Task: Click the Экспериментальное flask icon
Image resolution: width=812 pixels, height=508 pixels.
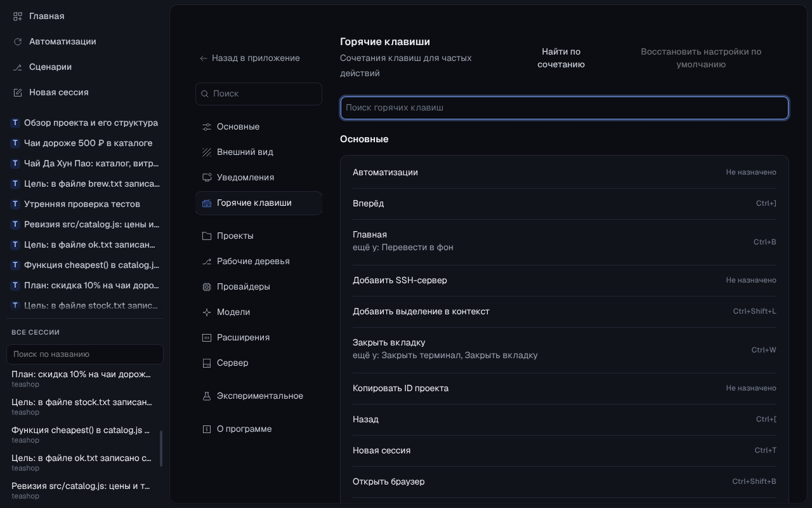Action: pos(207,396)
